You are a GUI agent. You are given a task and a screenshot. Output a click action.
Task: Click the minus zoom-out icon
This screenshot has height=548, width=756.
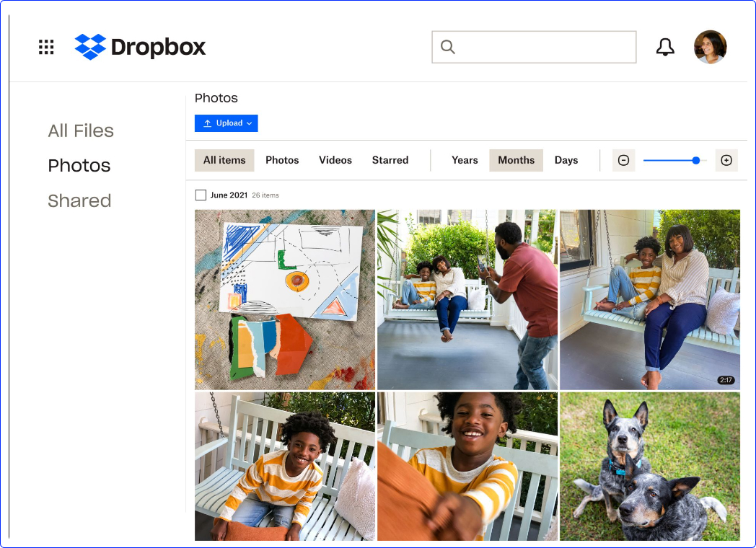tap(623, 161)
